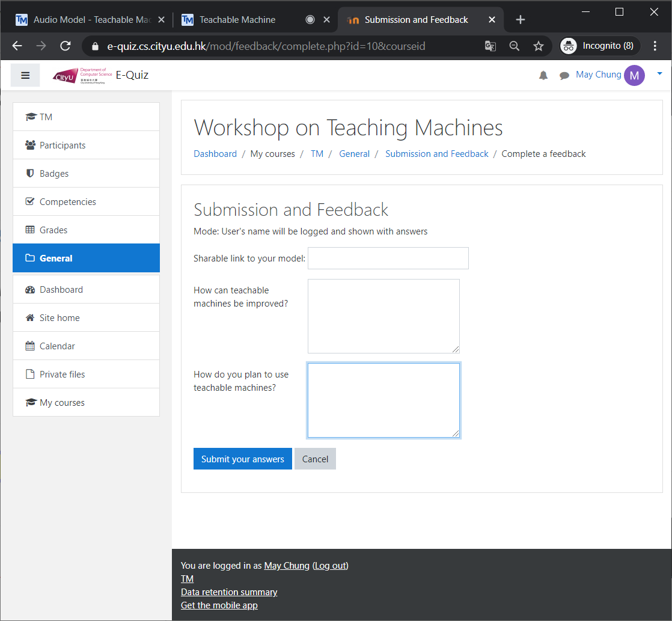Viewport: 672px width, 621px height.
Task: Close the Submission and Feedback tab
Action: pyautogui.click(x=492, y=20)
